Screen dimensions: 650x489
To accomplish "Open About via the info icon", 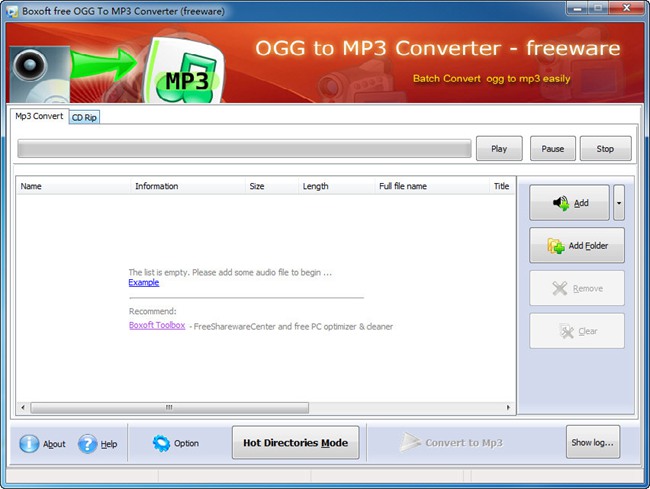I will (x=29, y=443).
